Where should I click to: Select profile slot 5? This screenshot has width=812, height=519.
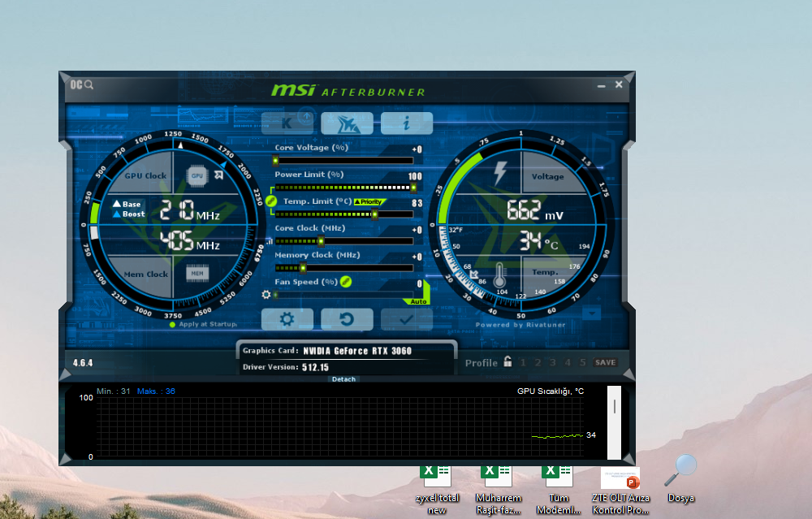pos(582,362)
